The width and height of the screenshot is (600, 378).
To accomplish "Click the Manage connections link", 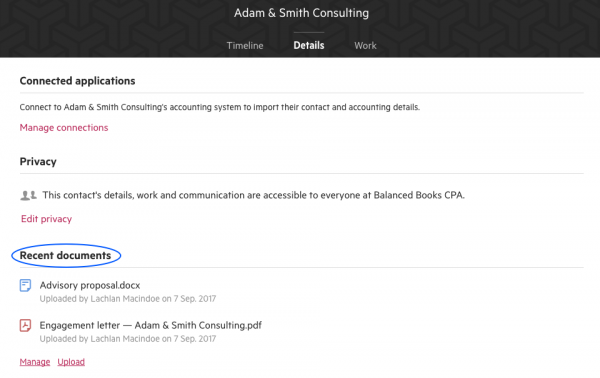I will pos(64,127).
